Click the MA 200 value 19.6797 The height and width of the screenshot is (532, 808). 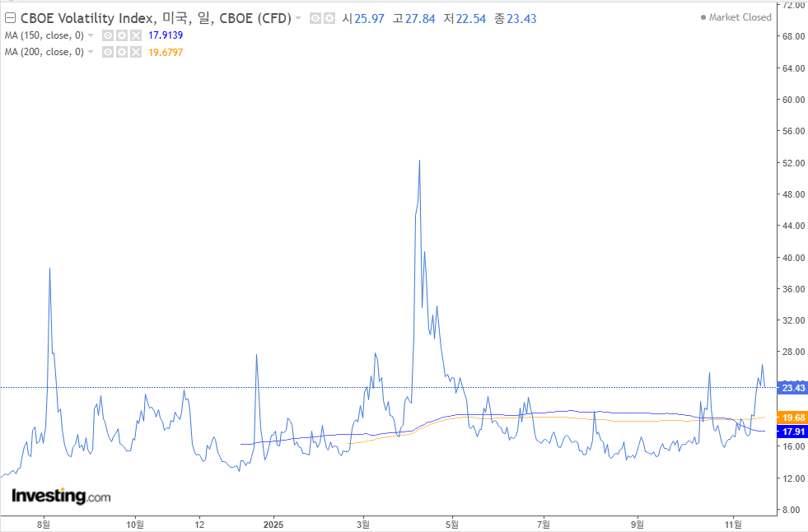[166, 53]
